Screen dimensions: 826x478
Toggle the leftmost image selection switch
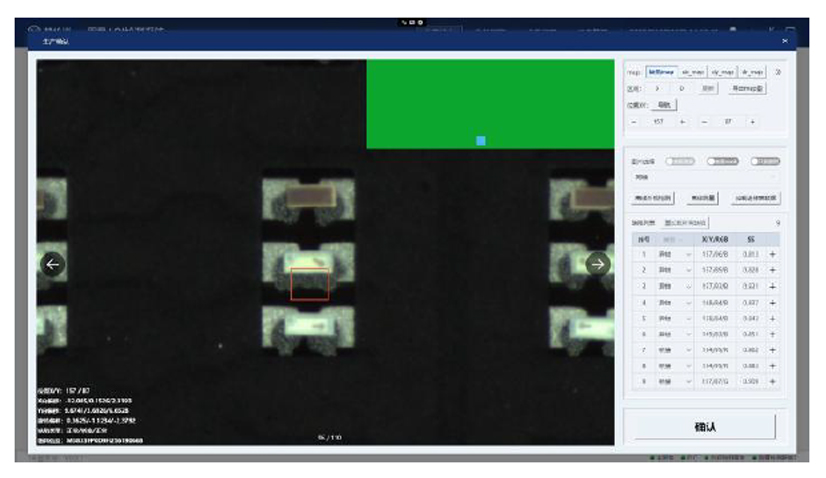coord(680,161)
